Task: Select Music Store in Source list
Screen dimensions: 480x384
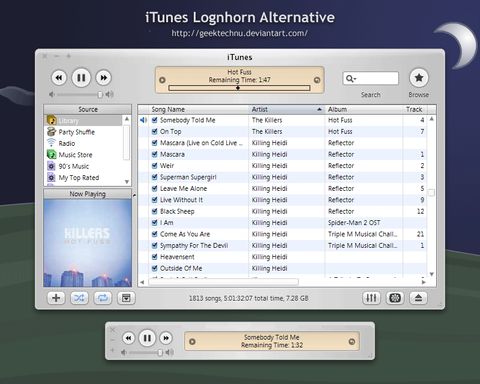Action: tap(75, 155)
